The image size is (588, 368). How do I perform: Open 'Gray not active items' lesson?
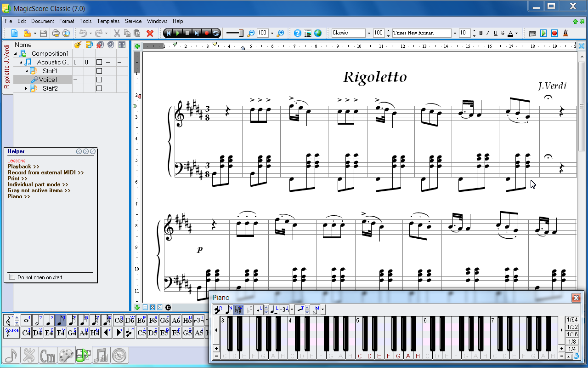39,190
